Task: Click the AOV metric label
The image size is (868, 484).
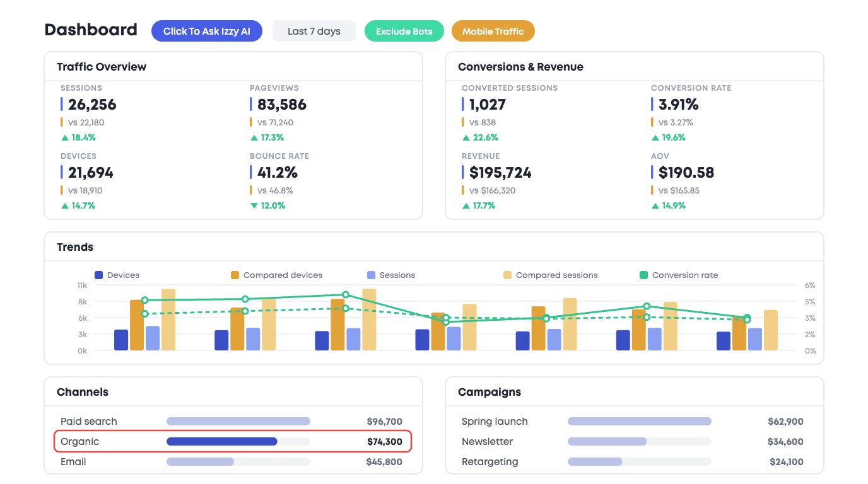Action: coord(660,156)
